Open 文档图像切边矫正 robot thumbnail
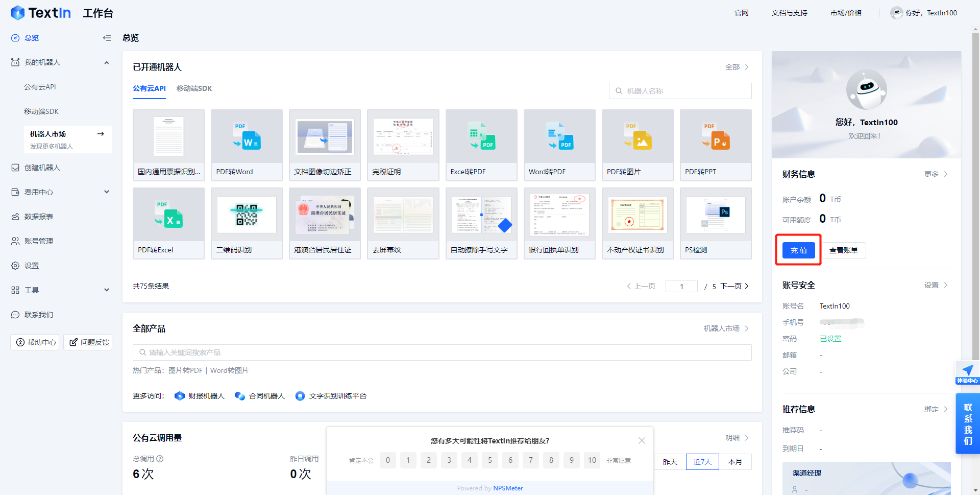This screenshot has width=980, height=495. pos(325,136)
